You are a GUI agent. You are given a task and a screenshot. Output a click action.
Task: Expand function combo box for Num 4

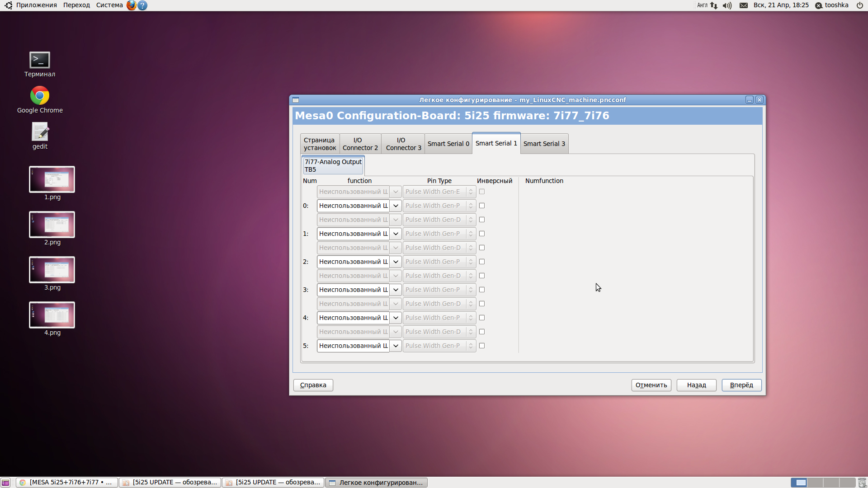pyautogui.click(x=396, y=318)
